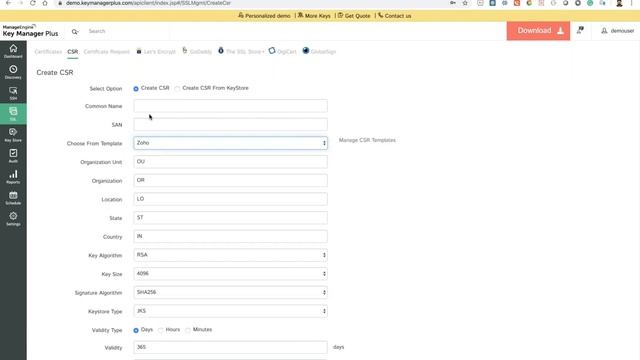Switch to the CSR tab
This screenshot has width=640, height=360.
tap(73, 52)
